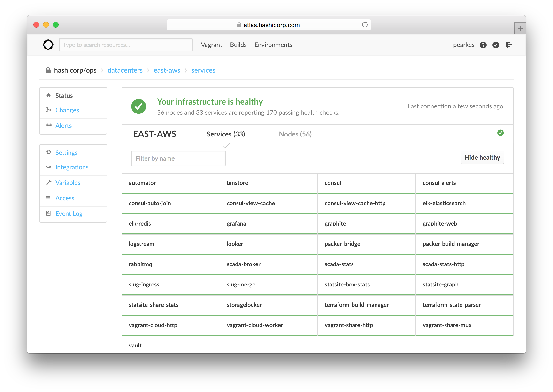Viewport: 553px width, 392px height.
Task: Open the Builds menu
Action: click(x=238, y=45)
